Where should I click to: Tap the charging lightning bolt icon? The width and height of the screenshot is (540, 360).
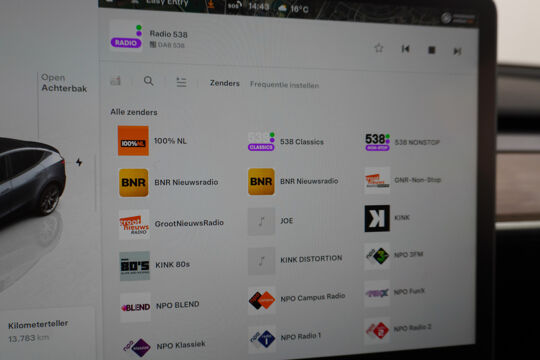coord(79,162)
